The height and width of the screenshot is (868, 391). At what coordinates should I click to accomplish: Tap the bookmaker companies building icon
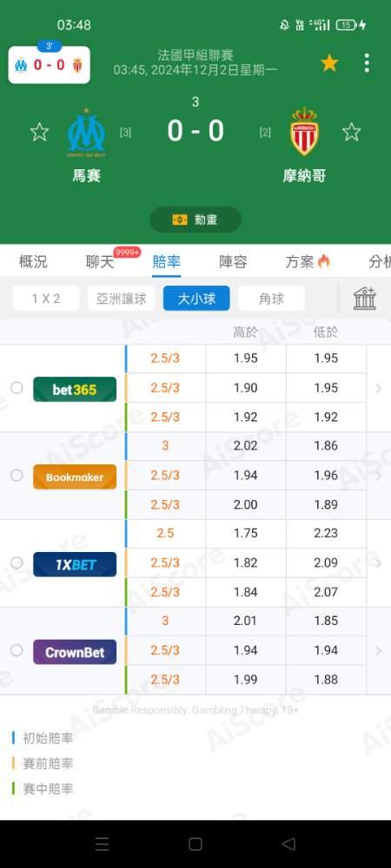point(365,299)
